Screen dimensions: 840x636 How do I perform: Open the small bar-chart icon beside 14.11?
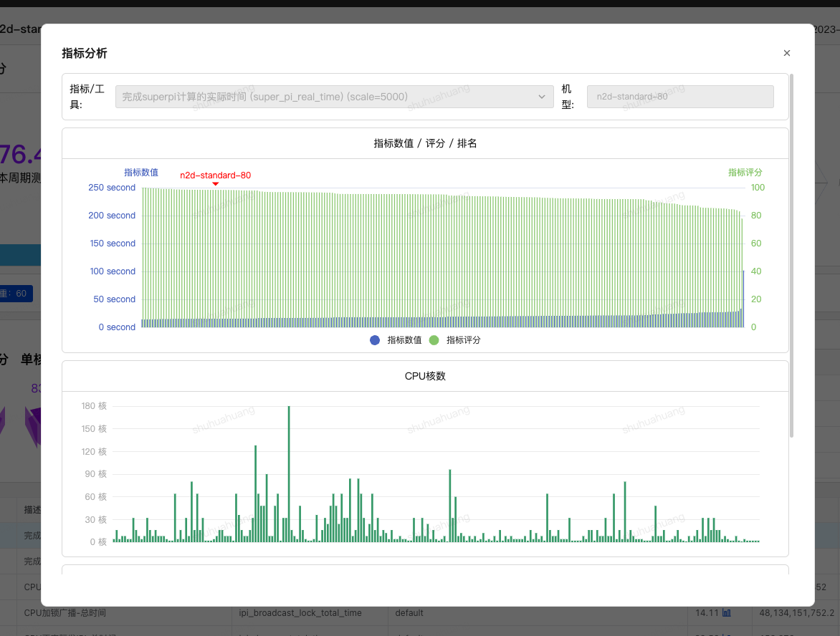727,613
